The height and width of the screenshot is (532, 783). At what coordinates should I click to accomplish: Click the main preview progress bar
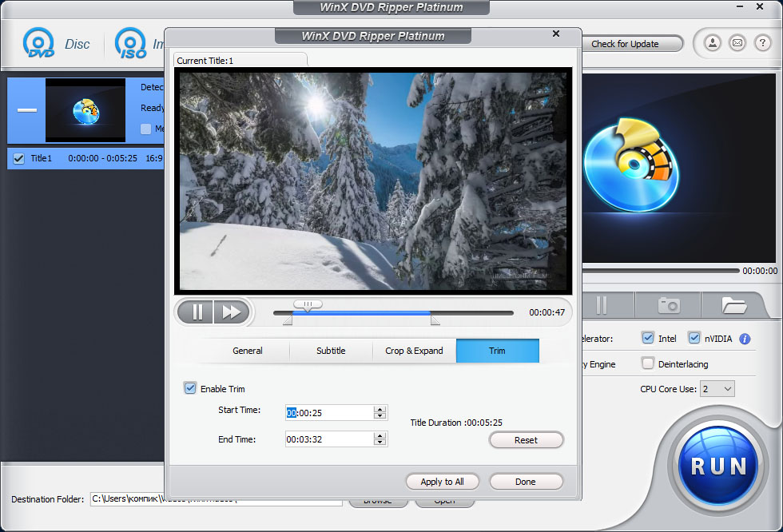[x=660, y=271]
